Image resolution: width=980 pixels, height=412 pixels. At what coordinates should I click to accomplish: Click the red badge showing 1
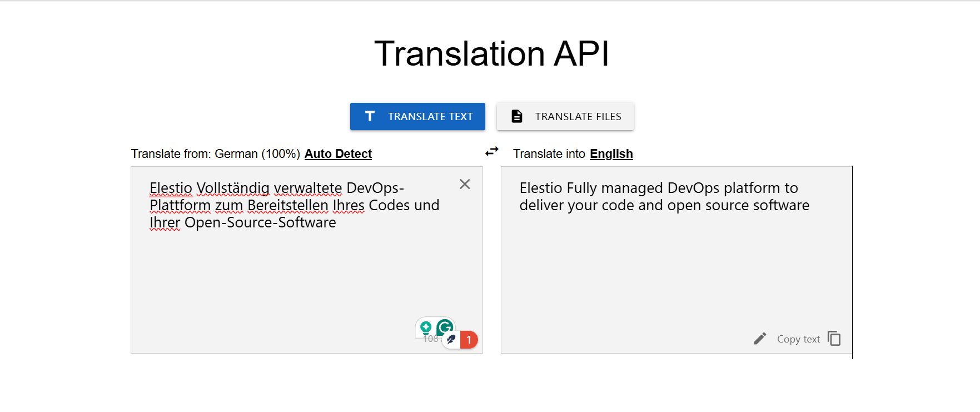coord(469,340)
